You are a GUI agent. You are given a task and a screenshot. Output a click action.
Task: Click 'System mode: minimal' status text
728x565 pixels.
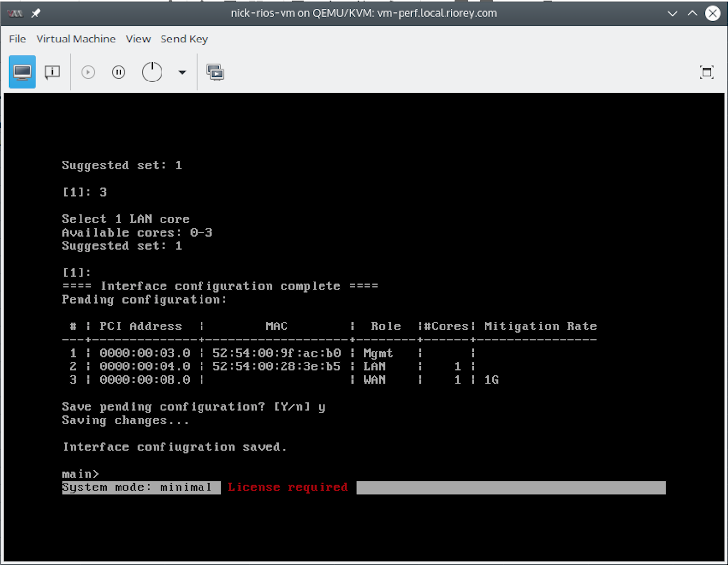(x=137, y=487)
